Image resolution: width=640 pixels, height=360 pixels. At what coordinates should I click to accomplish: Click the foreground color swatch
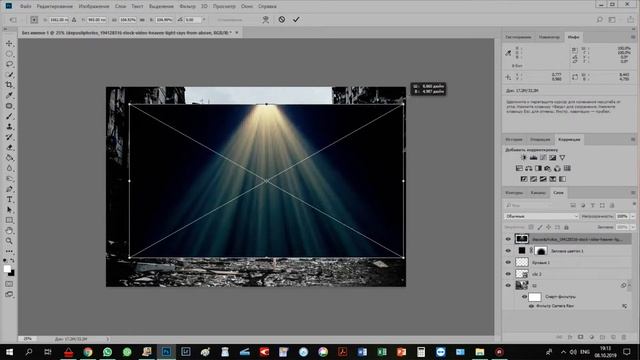[x=7, y=269]
